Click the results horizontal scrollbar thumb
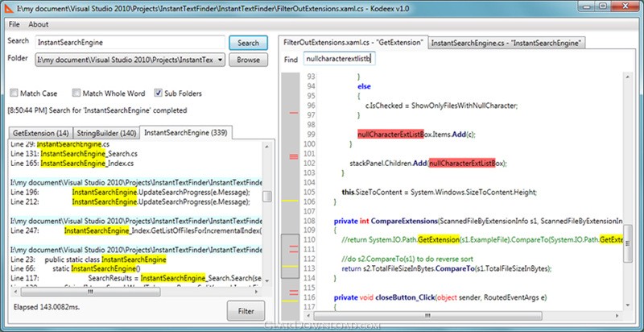Viewport: 644px width, 332px height. coord(90,292)
